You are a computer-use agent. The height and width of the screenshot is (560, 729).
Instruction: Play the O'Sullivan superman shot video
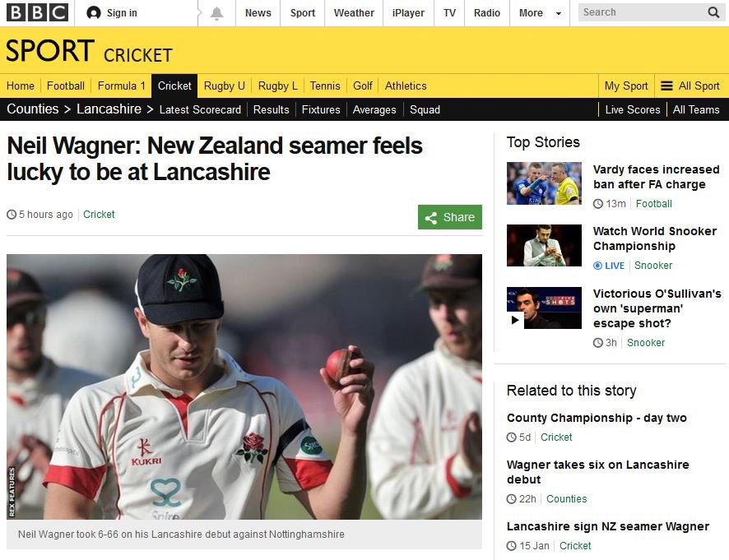point(515,320)
